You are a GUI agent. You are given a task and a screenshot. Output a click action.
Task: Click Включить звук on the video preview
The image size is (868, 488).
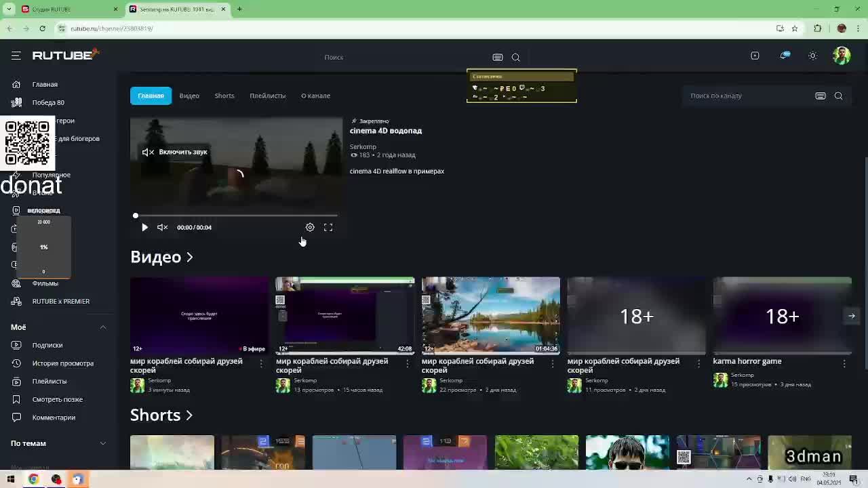point(175,152)
